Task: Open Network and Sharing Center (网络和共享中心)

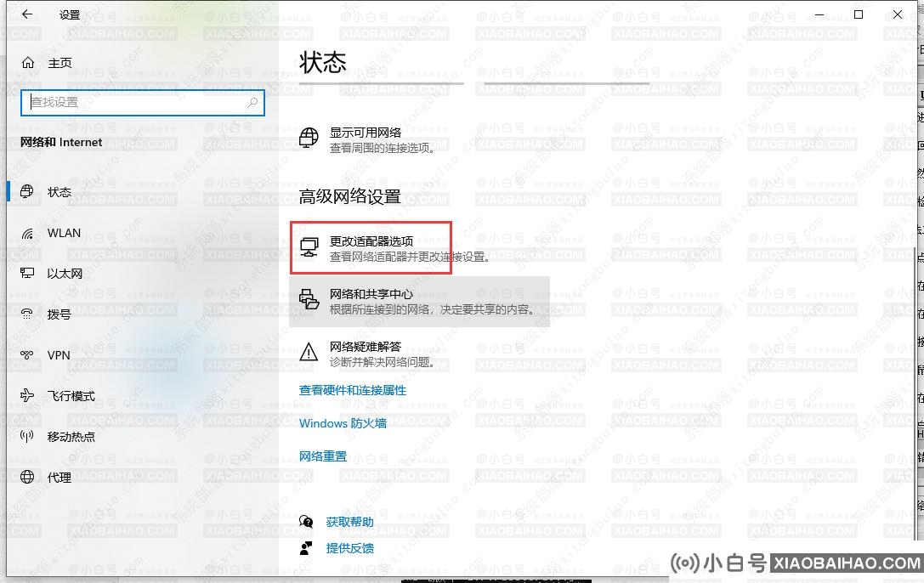Action: tap(371, 294)
